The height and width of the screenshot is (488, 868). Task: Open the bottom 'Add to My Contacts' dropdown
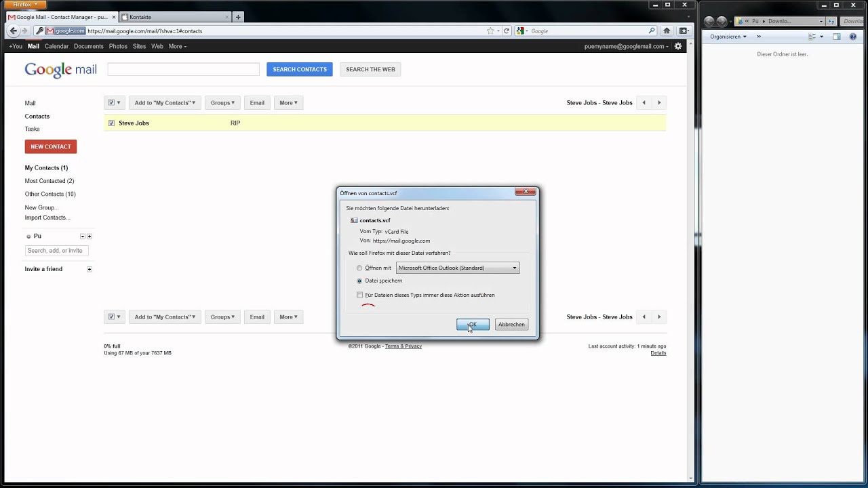(165, 317)
